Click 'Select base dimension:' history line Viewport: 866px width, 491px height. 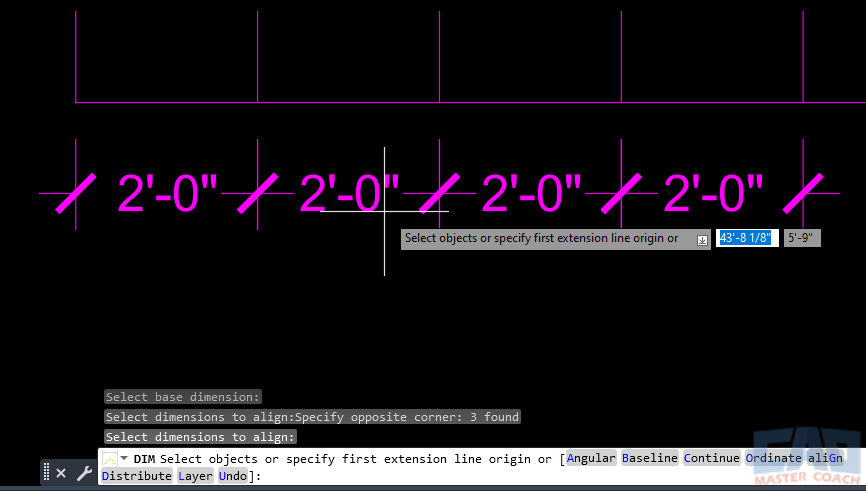click(x=183, y=397)
